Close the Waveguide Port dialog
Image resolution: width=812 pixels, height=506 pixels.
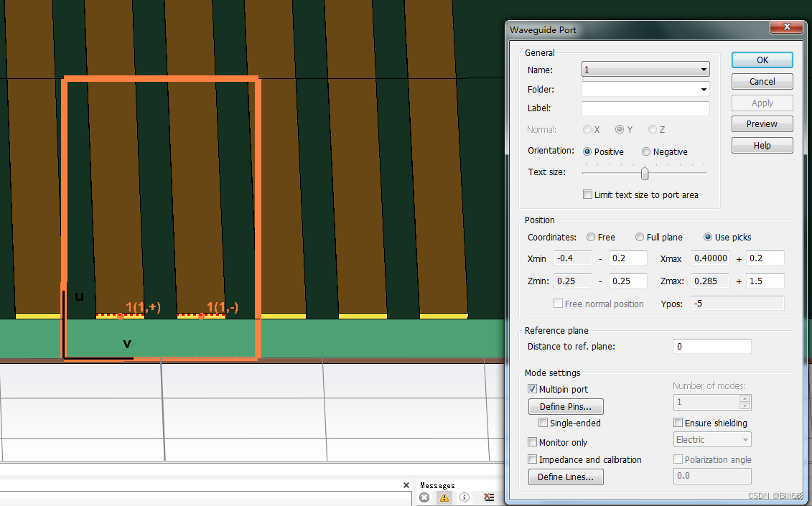787,27
